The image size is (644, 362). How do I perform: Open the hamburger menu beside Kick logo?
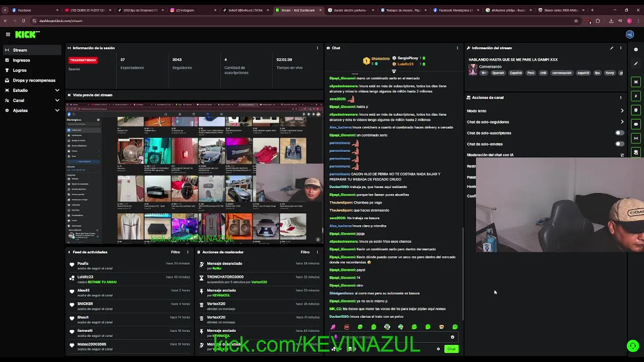coord(8,34)
